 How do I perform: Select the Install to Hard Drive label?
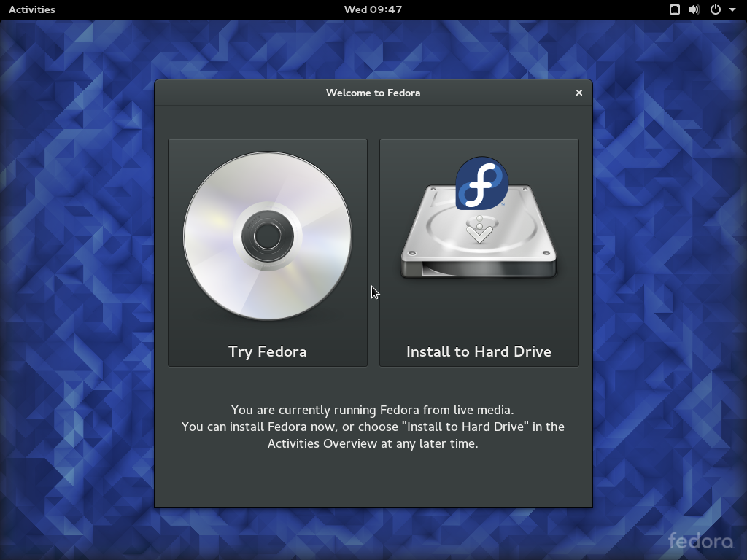479,351
